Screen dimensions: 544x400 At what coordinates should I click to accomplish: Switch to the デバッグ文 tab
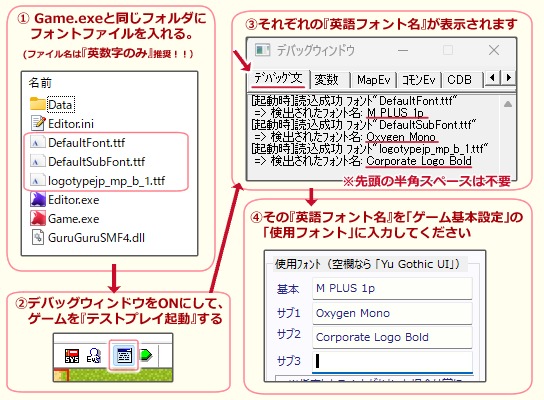(278, 78)
